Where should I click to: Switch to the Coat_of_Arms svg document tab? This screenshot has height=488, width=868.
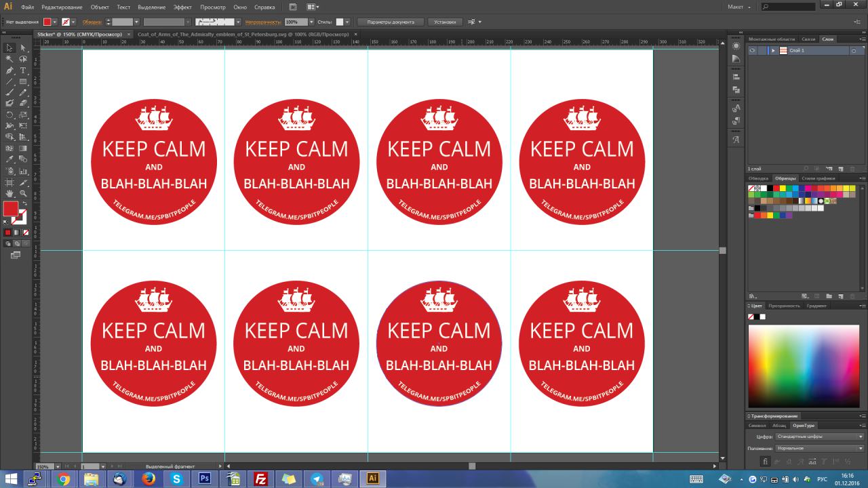coord(243,34)
